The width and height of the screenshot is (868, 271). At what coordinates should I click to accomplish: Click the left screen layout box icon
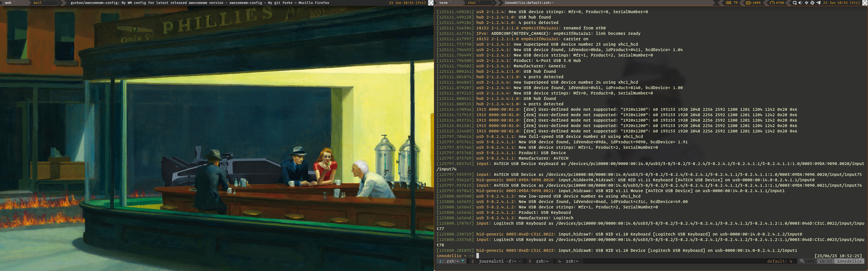point(431,3)
